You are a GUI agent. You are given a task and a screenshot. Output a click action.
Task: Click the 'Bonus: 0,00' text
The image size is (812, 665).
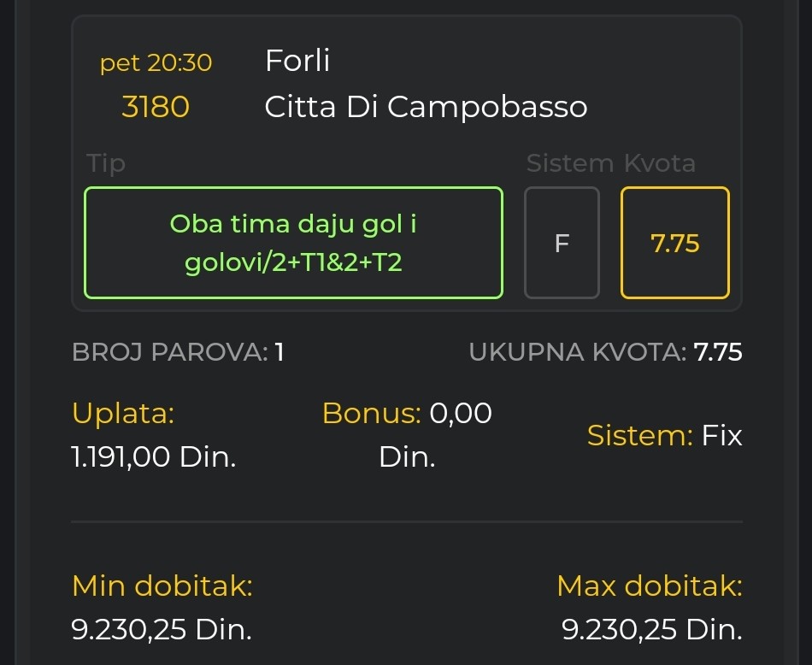[407, 414]
